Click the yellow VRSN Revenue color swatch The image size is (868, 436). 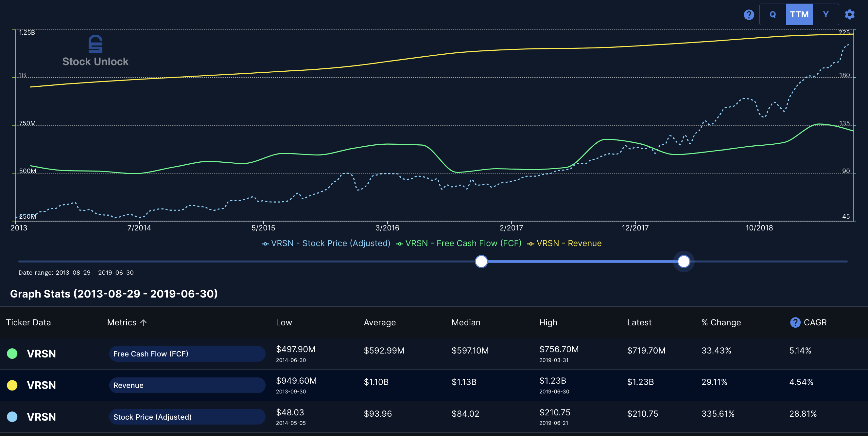pos(12,385)
